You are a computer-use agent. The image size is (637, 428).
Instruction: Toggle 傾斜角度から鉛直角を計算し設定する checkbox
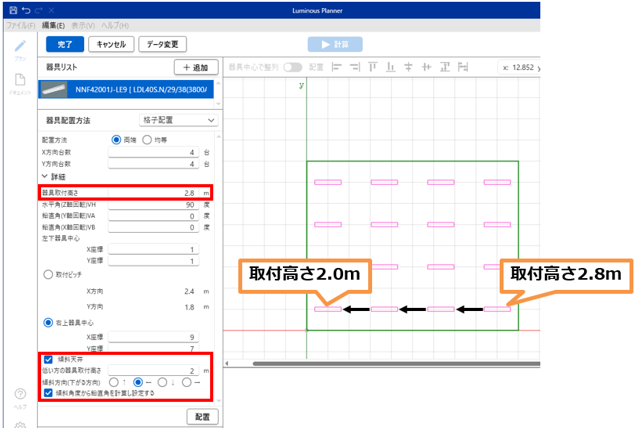47,393
